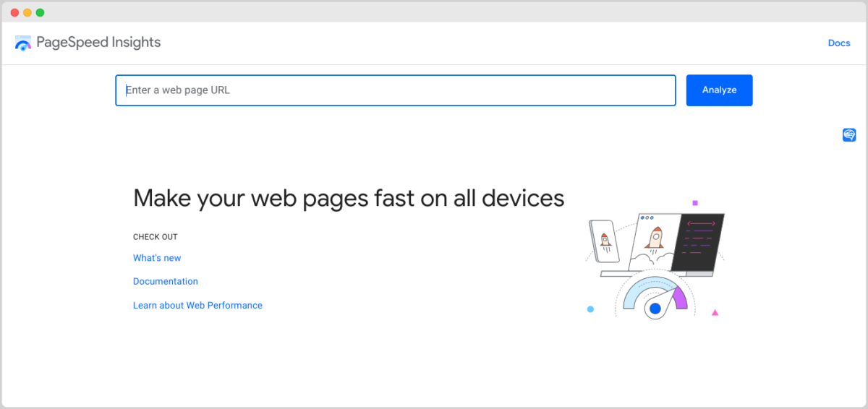Maximize the window with green button
The width and height of the screenshot is (868, 409).
point(40,12)
